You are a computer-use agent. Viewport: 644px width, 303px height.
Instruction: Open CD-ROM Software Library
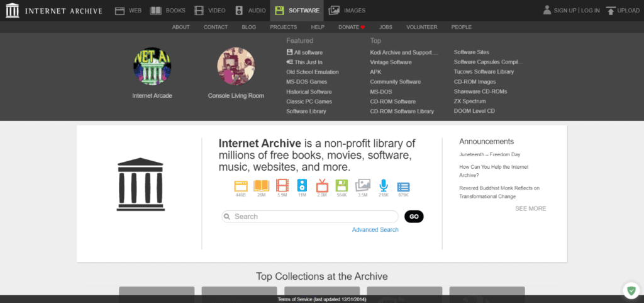click(x=402, y=111)
